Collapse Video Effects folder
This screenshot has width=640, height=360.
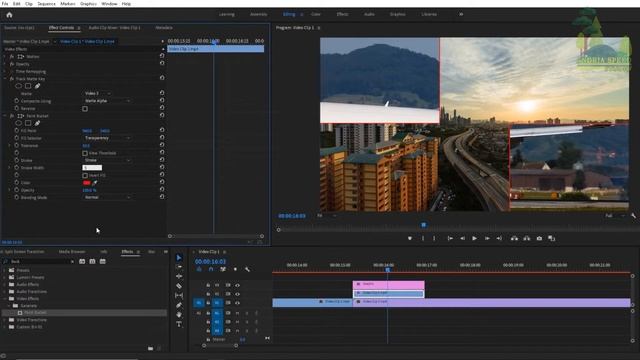[x=4, y=299]
